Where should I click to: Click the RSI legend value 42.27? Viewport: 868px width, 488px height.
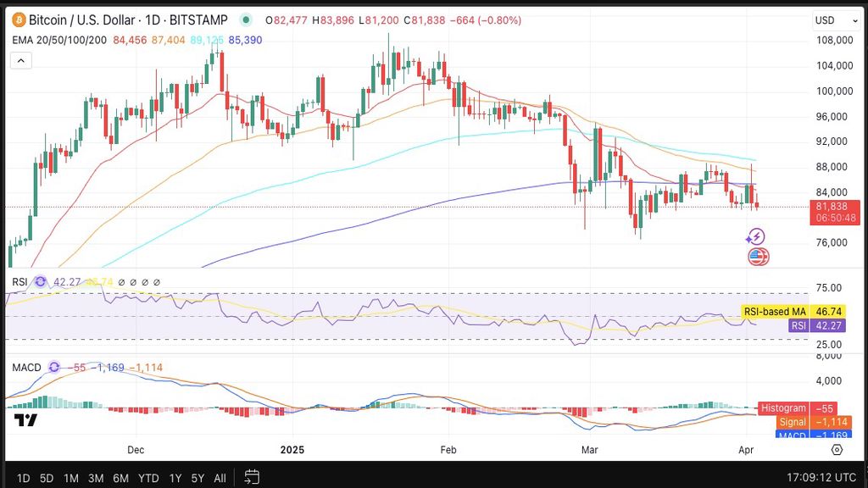click(x=67, y=282)
